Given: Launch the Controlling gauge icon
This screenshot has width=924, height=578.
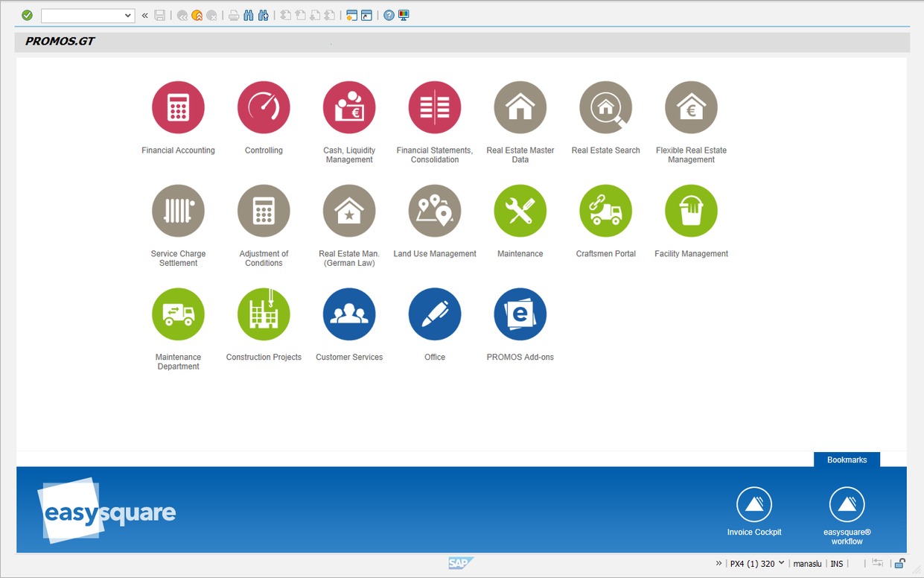Looking at the screenshot, I should [264, 107].
